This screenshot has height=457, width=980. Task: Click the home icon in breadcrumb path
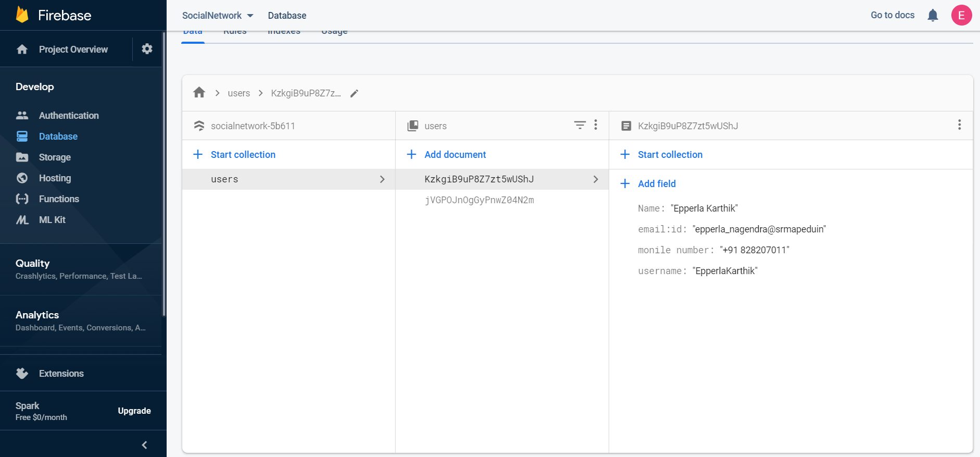[199, 93]
